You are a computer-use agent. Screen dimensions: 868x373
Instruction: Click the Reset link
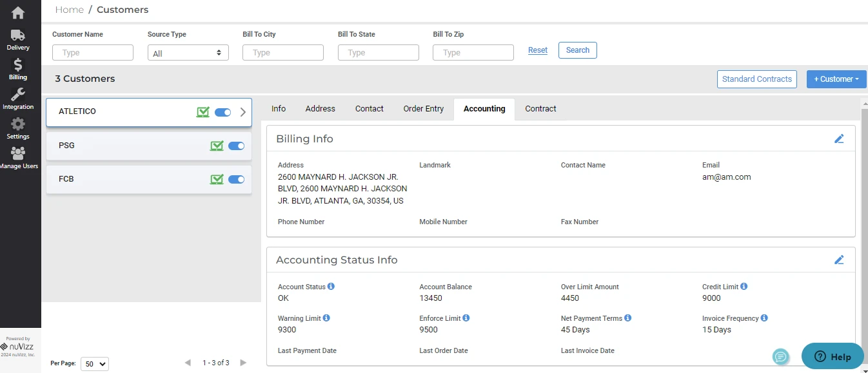pyautogui.click(x=538, y=50)
